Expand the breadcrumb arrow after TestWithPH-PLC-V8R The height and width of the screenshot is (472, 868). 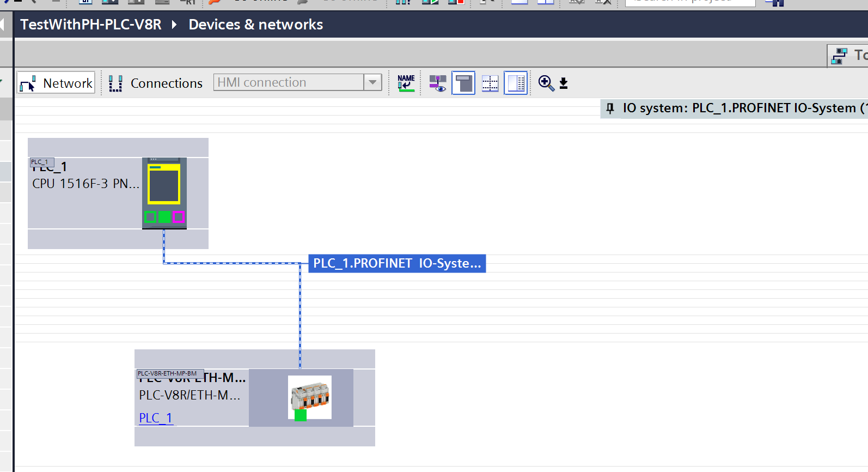pyautogui.click(x=174, y=25)
